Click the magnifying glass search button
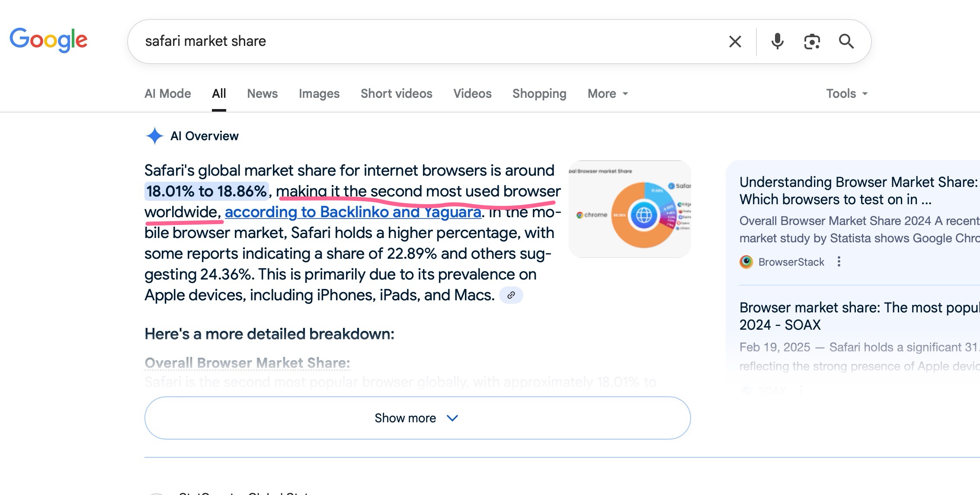Viewport: 980px width, 495px height. click(846, 42)
